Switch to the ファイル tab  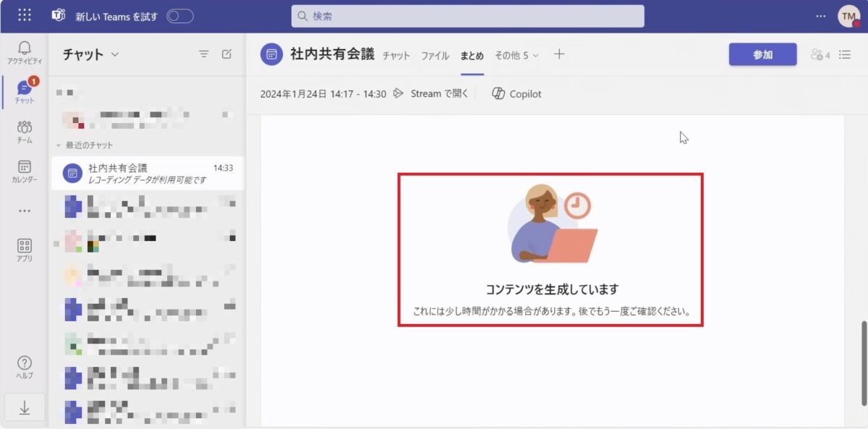435,54
